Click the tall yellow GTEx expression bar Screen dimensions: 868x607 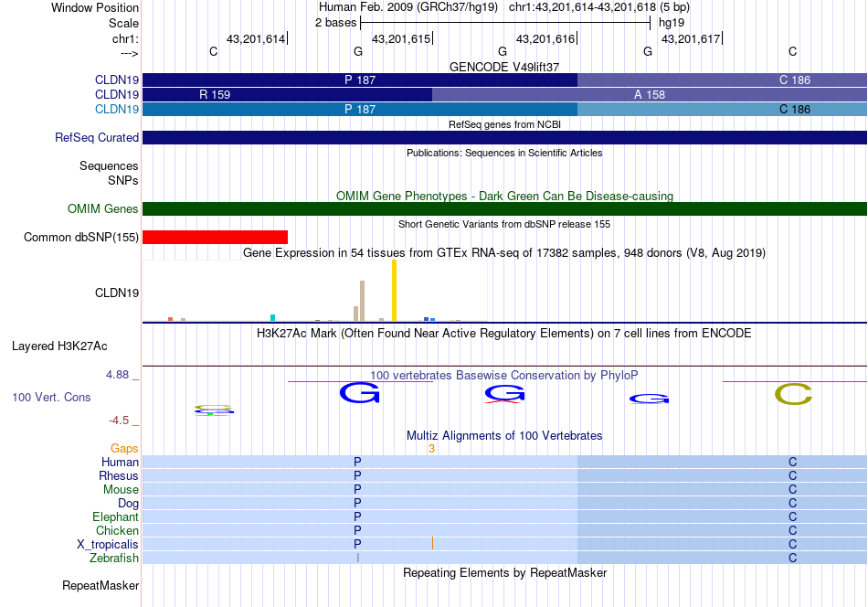pyautogui.click(x=394, y=290)
